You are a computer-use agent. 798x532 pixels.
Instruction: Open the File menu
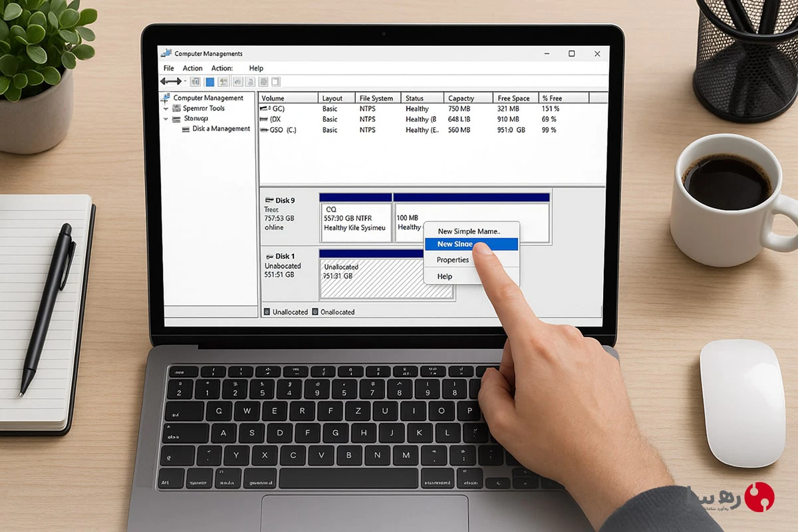click(169, 68)
